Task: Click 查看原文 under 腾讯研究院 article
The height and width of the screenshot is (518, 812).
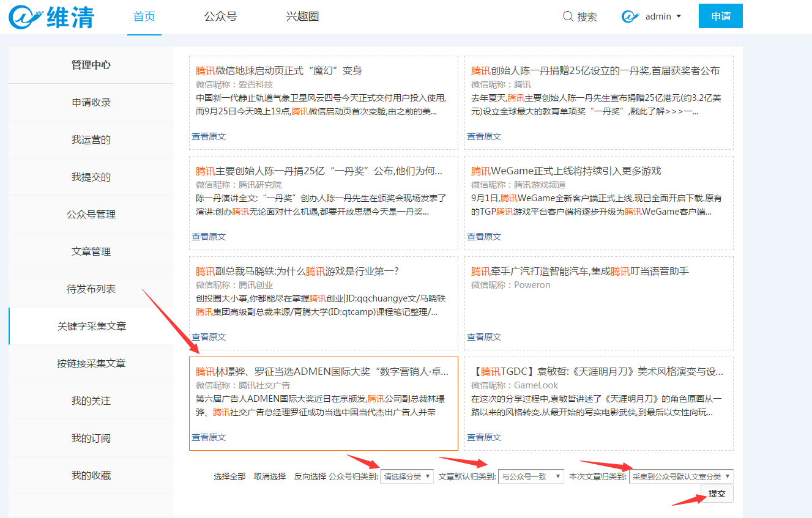Action: coord(209,237)
